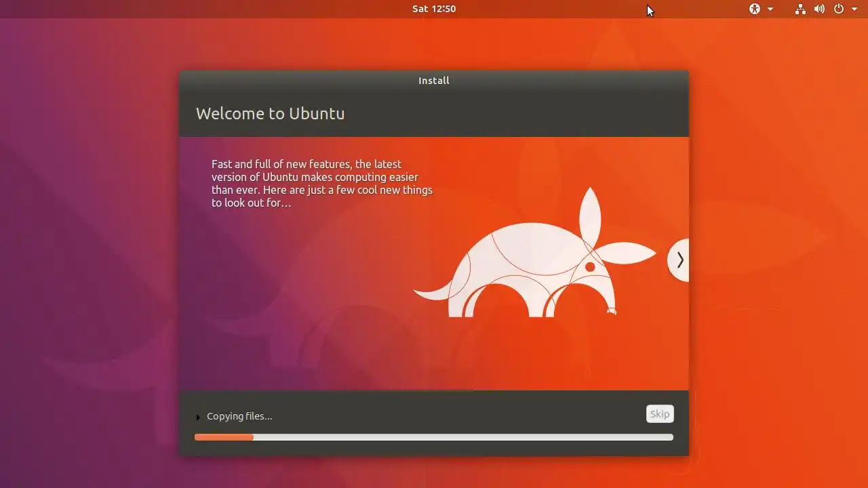Open the accessibility menu icon
868x488 pixels.
pos(755,9)
